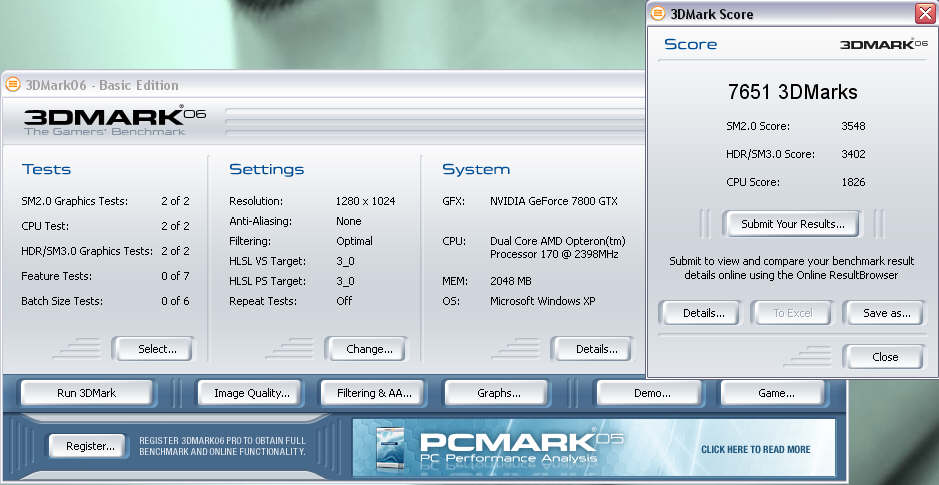Image resolution: width=939 pixels, height=485 pixels.
Task: Click the resolution value '1280 x 1024'
Action: click(x=365, y=201)
